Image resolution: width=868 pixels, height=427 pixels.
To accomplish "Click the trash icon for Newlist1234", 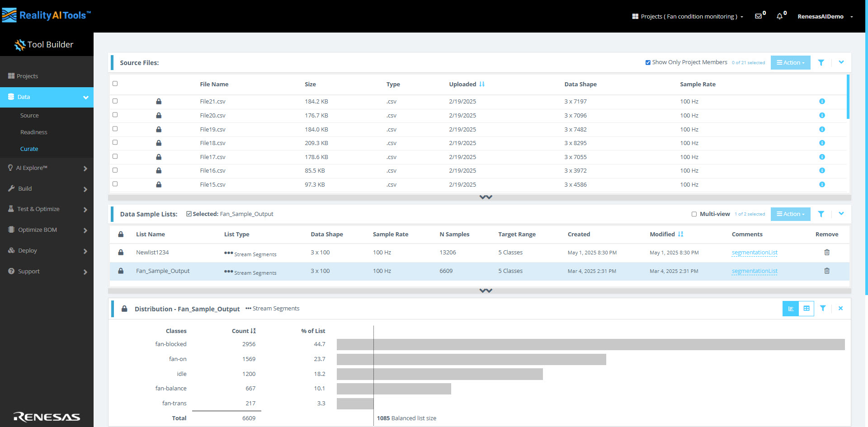I will [826, 252].
